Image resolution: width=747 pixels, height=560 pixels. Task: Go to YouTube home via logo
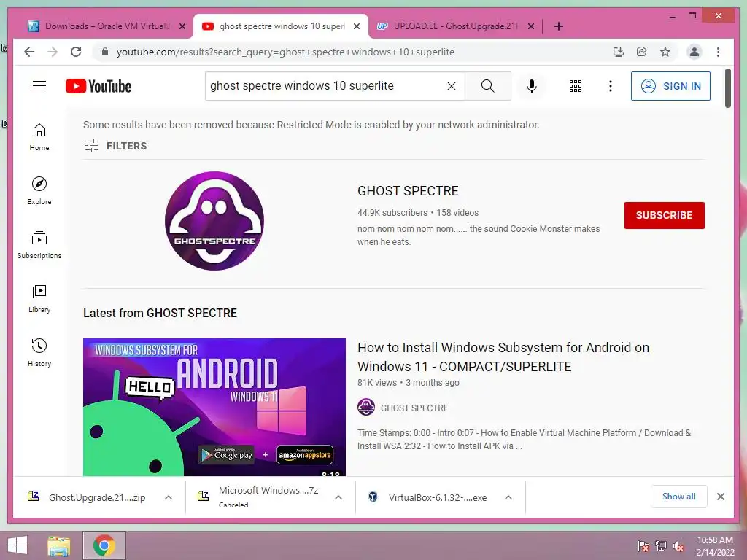point(98,86)
